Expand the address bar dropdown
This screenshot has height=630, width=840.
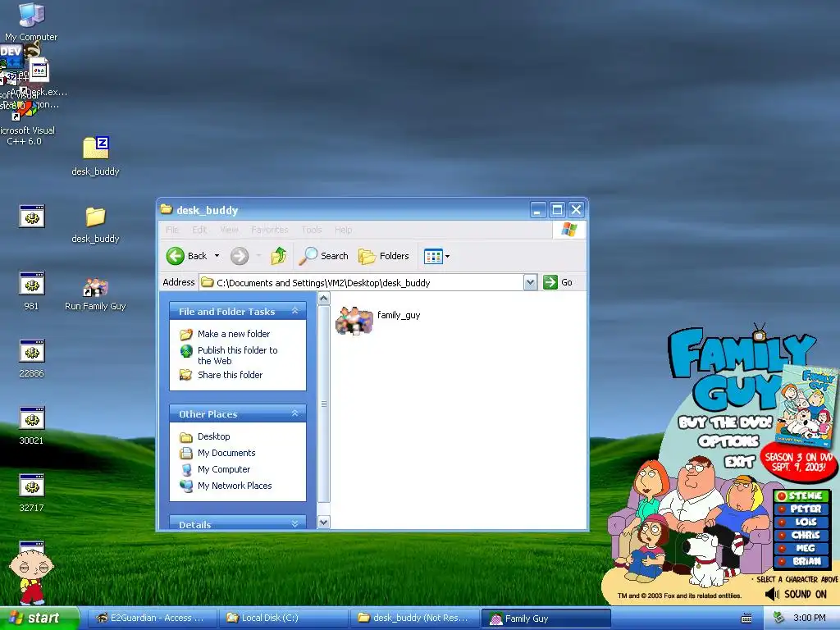530,282
